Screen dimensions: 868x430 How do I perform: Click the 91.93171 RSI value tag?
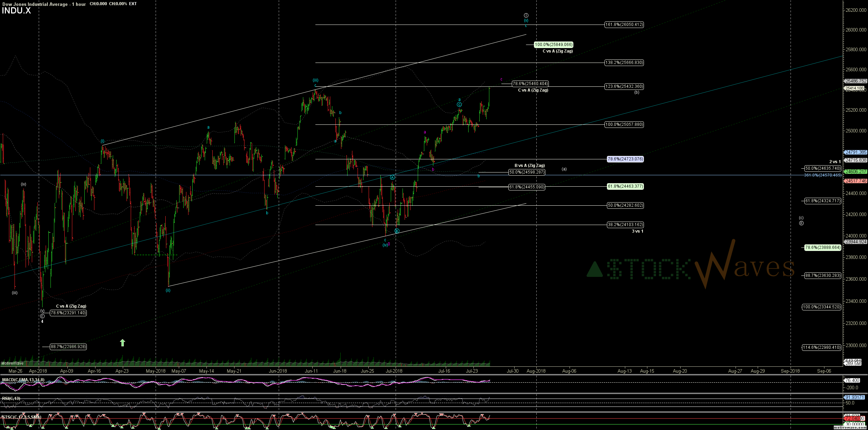point(854,397)
